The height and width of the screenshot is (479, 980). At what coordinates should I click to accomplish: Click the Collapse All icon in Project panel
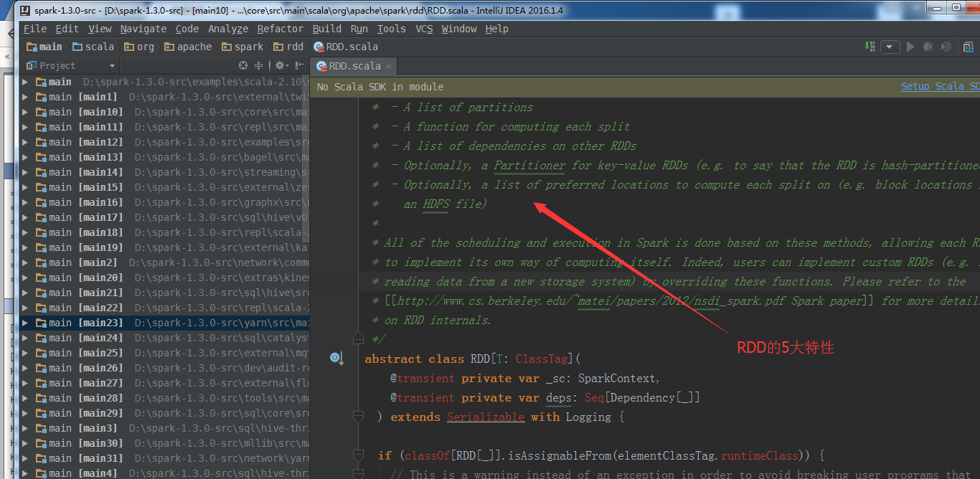tap(259, 65)
